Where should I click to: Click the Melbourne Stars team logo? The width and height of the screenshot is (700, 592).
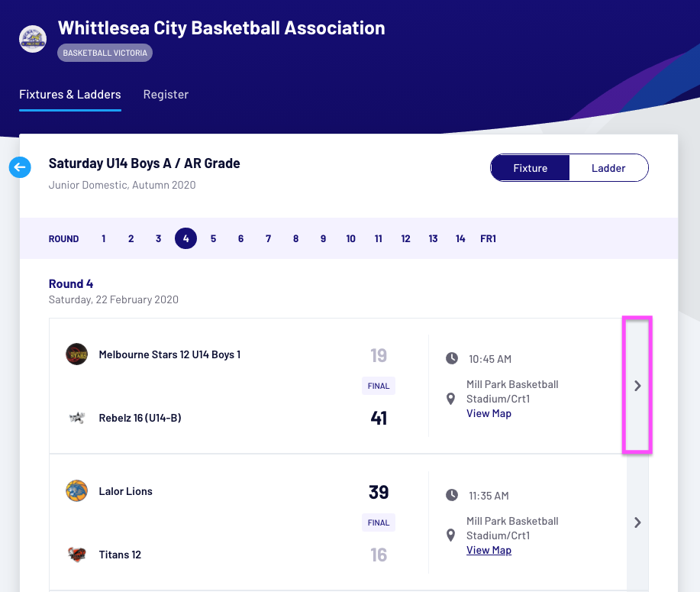(x=76, y=354)
